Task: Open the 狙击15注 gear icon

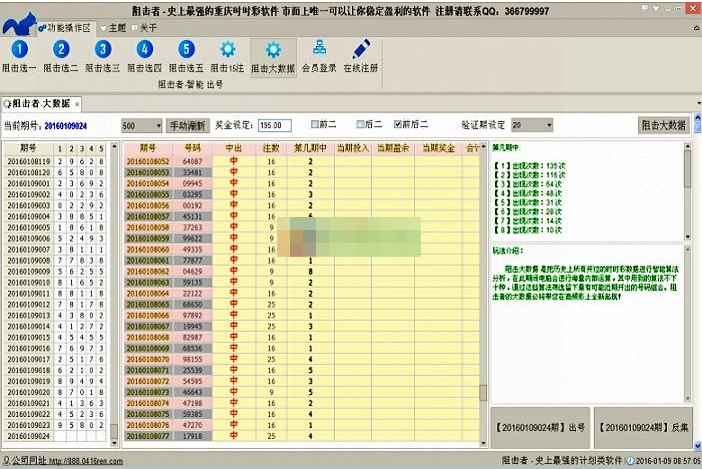Action: click(228, 50)
